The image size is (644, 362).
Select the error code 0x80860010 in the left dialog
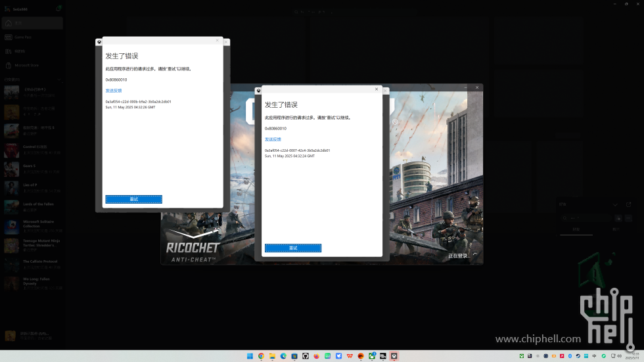(116, 79)
